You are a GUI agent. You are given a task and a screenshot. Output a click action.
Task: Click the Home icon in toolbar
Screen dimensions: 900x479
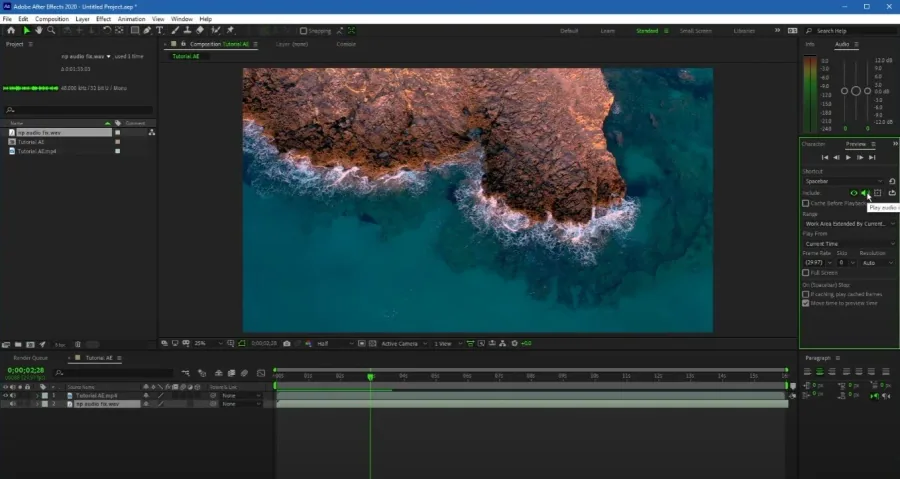11,30
